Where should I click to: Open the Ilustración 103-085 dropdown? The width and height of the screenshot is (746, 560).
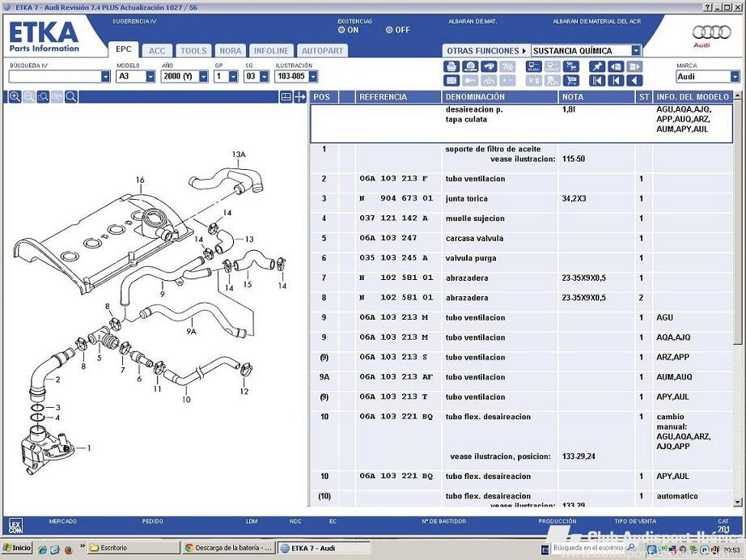pyautogui.click(x=312, y=76)
